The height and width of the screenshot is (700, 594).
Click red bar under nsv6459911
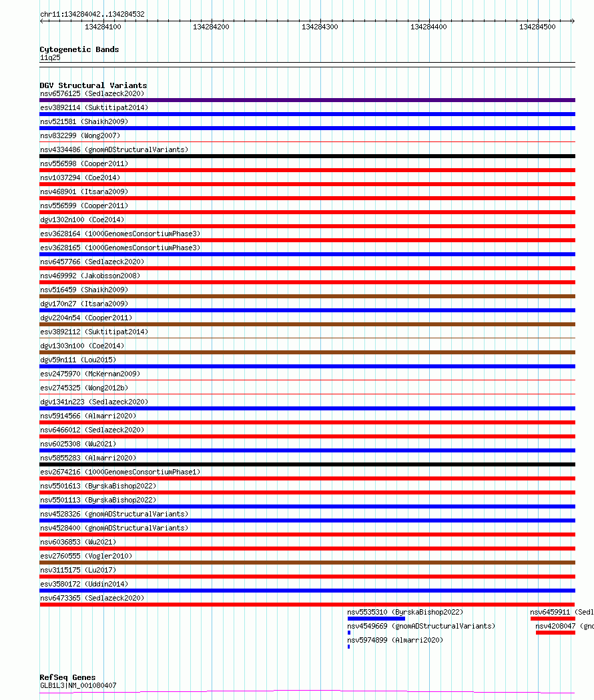click(553, 619)
